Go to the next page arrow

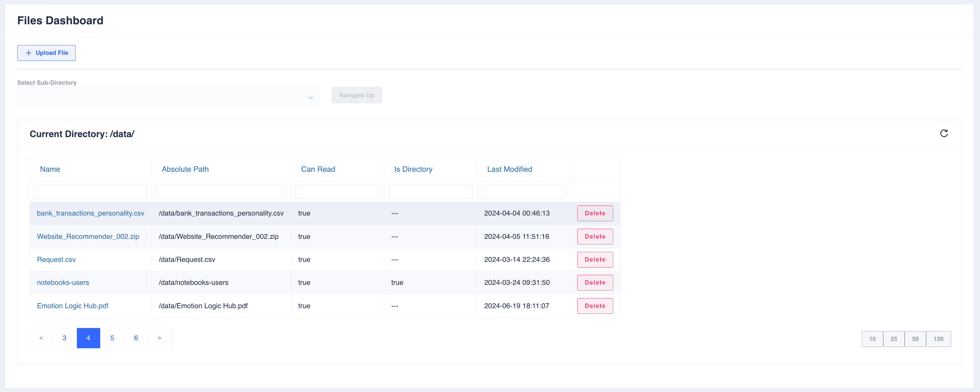coord(159,338)
